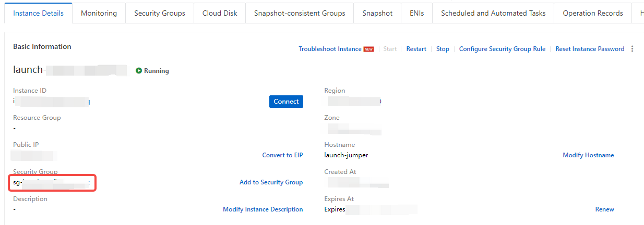Open the Cloud Disk tab
The image size is (644, 225).
point(219,13)
